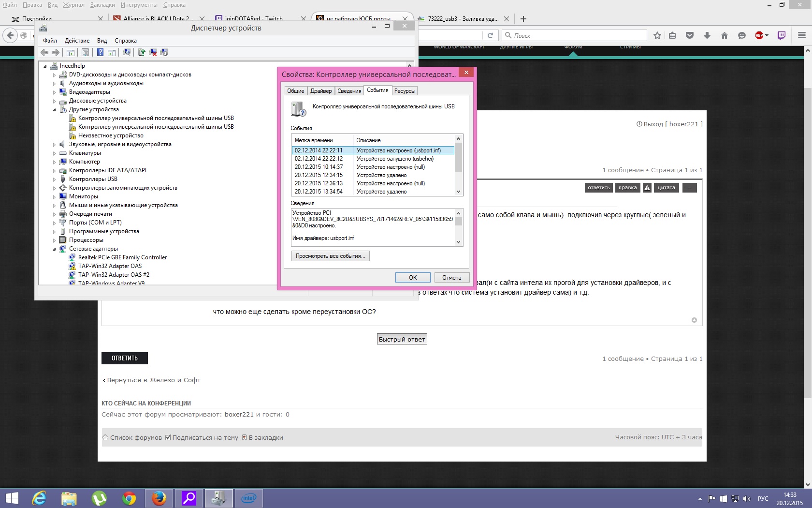Open the 'Сведения' tab

click(349, 91)
